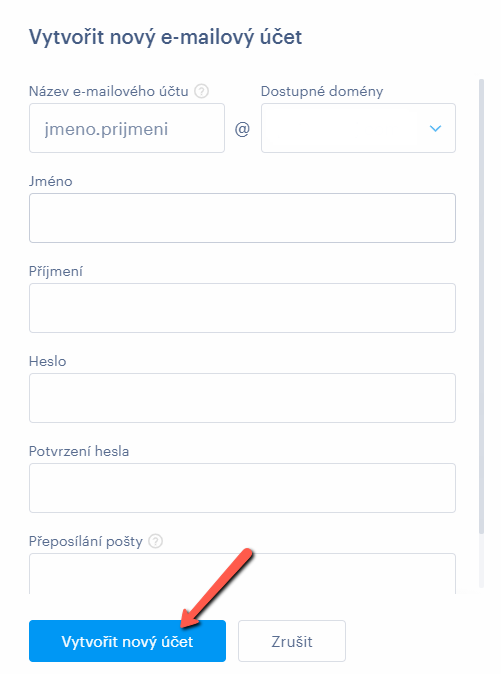Click the Potvrzení hesla label

click(79, 451)
